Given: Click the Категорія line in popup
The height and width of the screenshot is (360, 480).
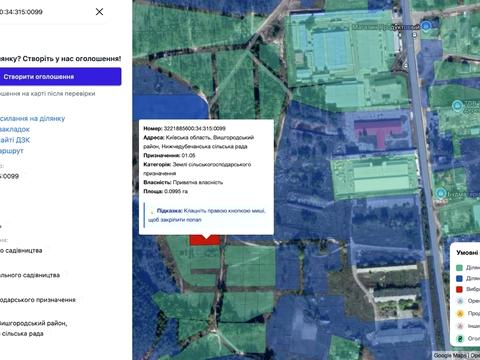Looking at the screenshot, I should click(x=197, y=169).
